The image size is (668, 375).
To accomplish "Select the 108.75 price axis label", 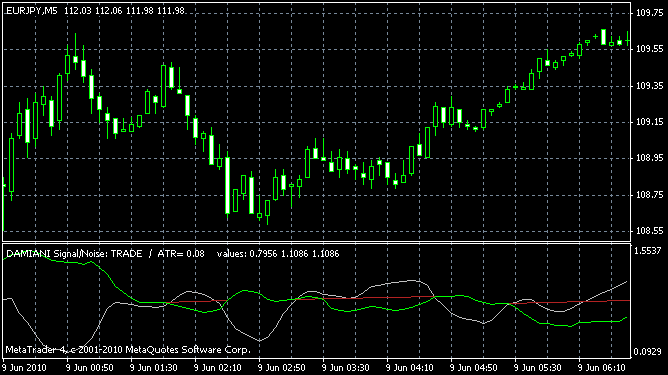I will click(649, 195).
